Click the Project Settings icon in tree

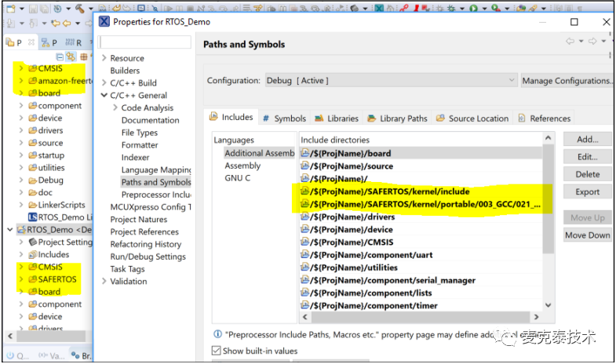[32, 242]
